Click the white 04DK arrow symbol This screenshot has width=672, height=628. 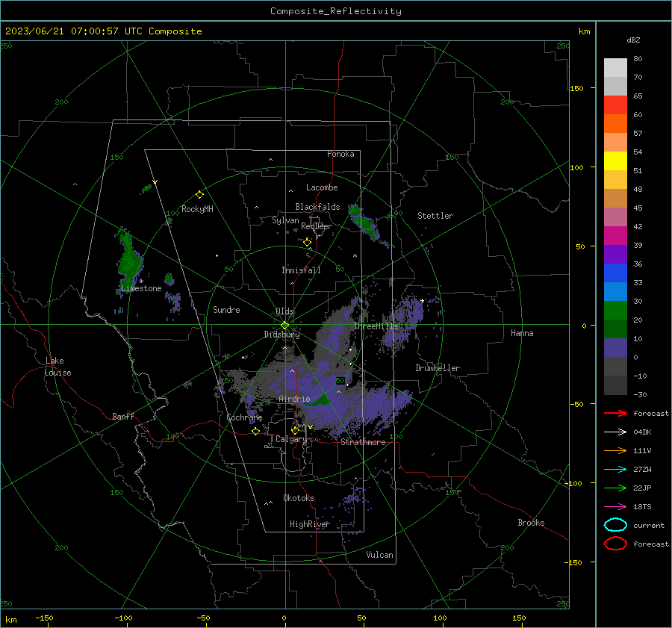coord(615,432)
